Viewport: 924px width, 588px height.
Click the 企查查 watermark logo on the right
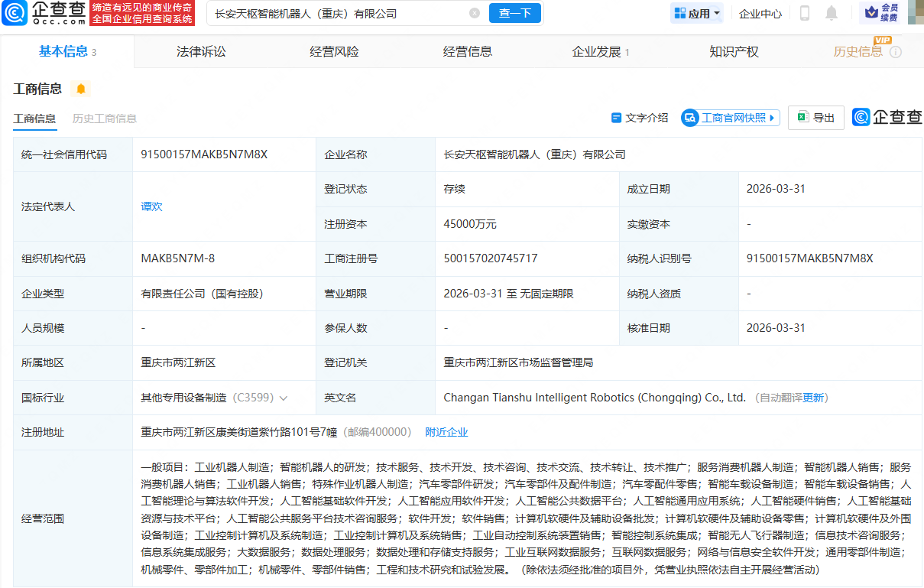coord(887,117)
